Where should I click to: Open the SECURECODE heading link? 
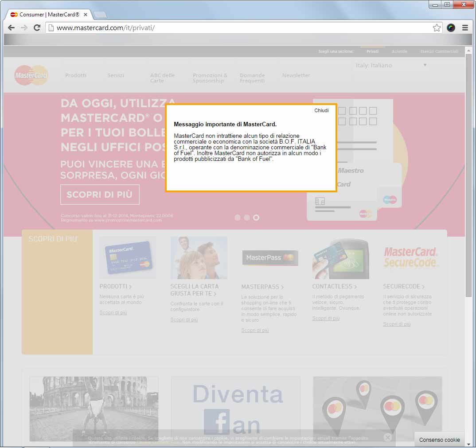(404, 287)
